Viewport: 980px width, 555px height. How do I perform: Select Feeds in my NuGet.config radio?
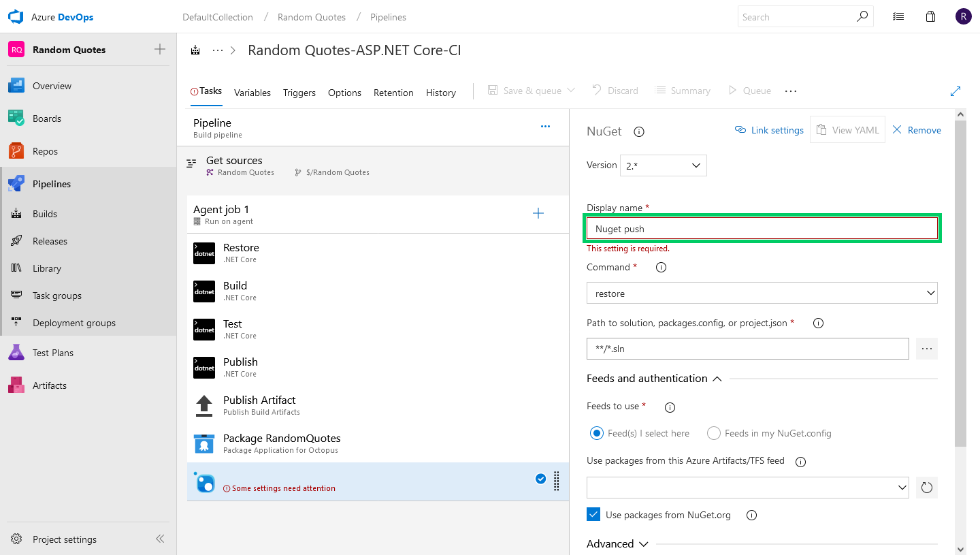click(714, 433)
